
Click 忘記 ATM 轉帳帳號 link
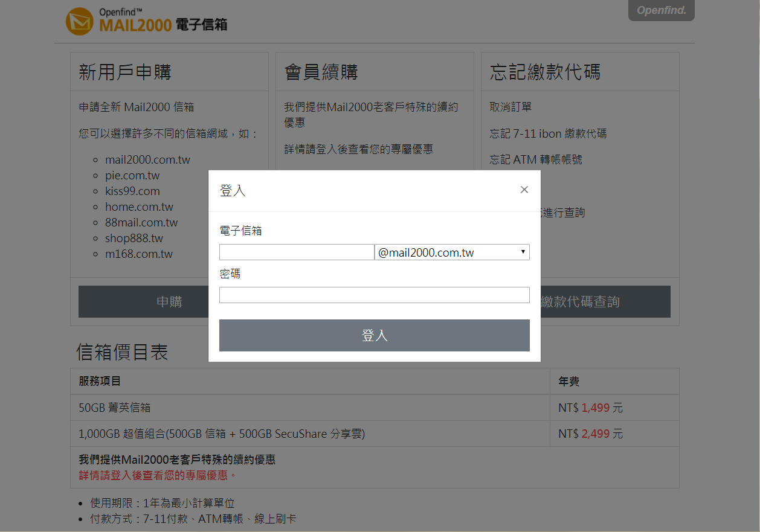(x=536, y=159)
